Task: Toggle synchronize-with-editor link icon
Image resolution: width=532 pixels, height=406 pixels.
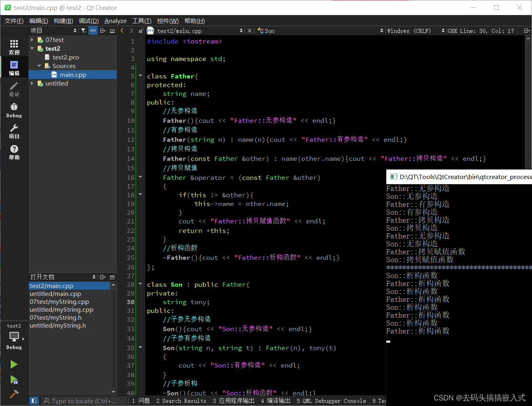Action: point(93,30)
